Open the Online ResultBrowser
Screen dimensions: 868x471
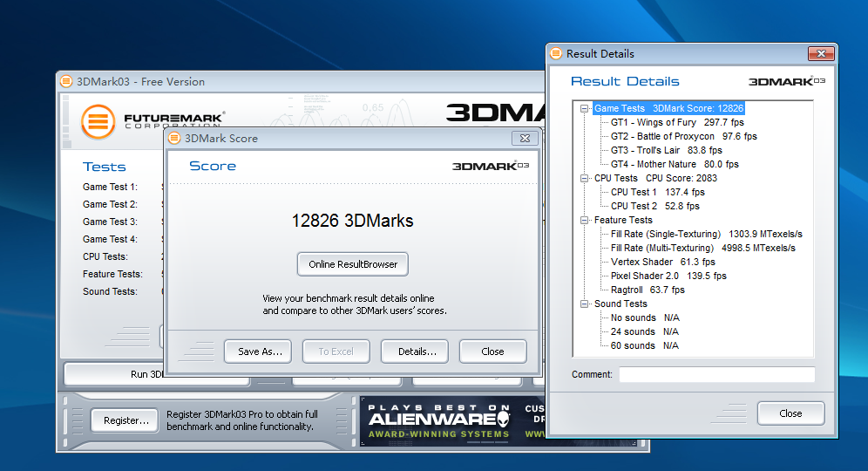point(353,264)
